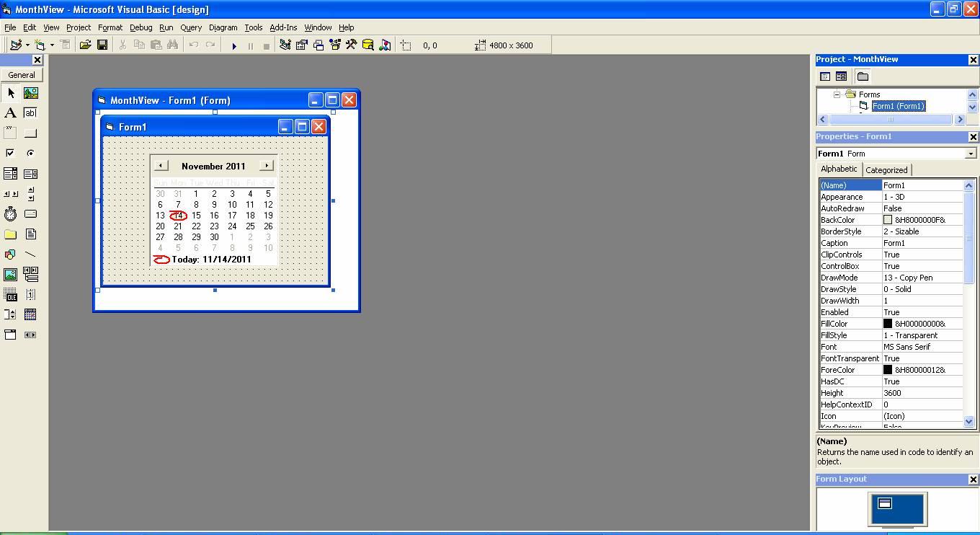Go to next month in calendar
This screenshot has height=535, width=980.
click(x=267, y=166)
